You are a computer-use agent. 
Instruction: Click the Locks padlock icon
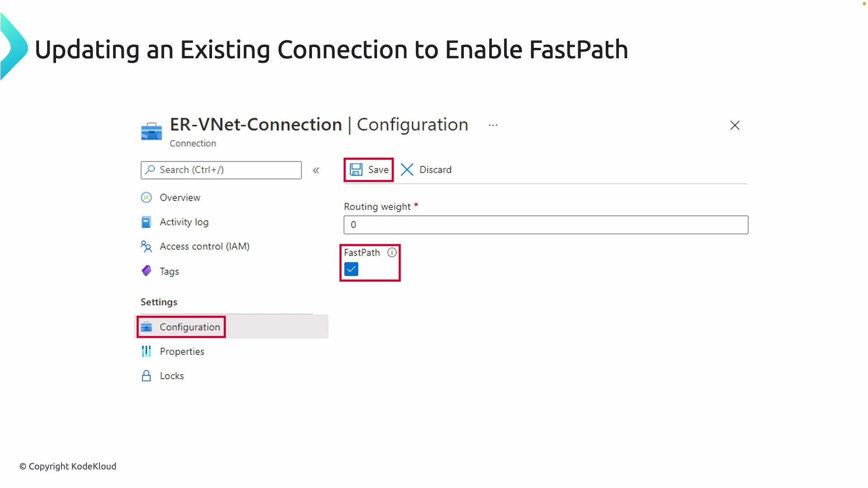146,375
